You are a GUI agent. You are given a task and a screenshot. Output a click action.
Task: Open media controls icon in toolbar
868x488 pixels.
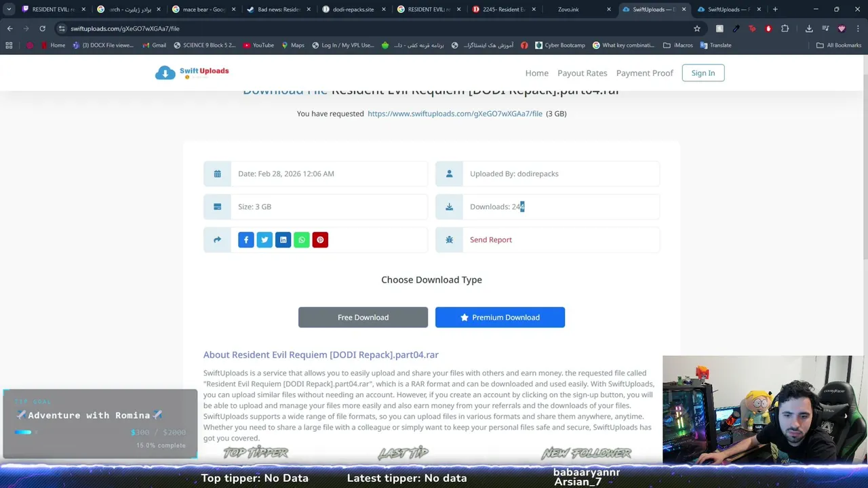[x=825, y=28]
